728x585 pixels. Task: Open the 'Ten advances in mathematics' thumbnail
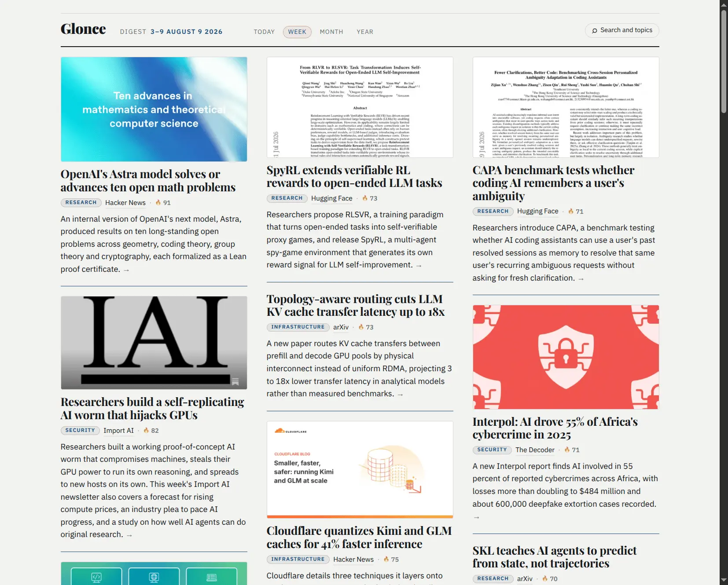pyautogui.click(x=154, y=109)
